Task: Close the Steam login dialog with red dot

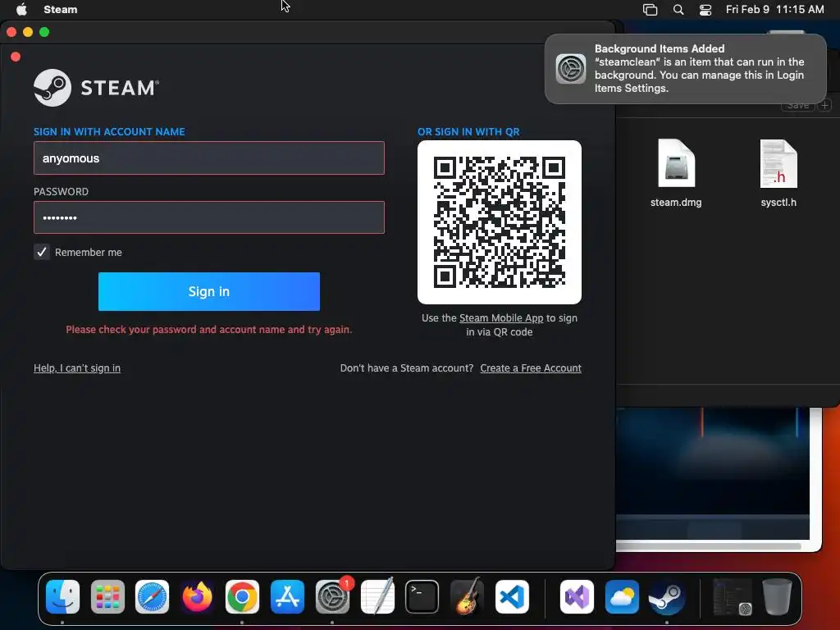Action: [16, 57]
